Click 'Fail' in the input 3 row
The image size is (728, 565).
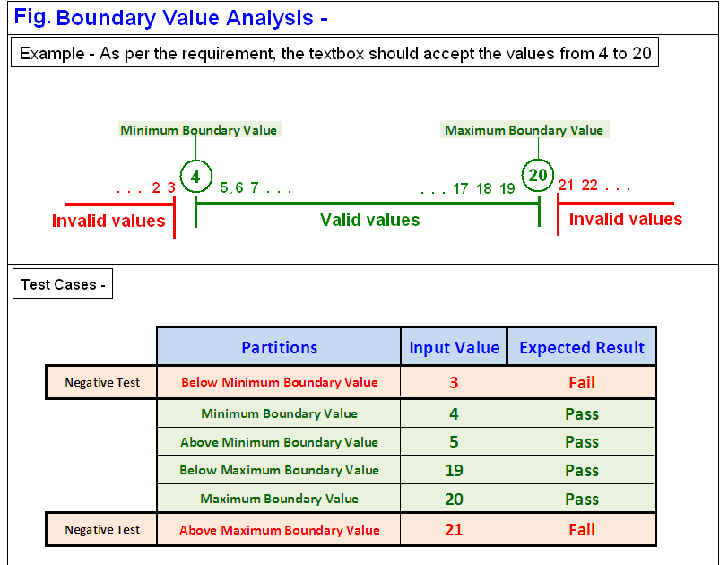582,382
